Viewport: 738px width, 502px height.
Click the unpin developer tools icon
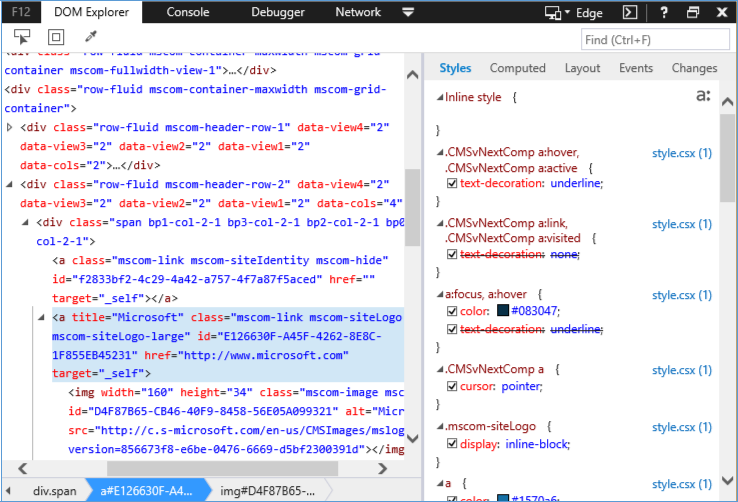click(693, 13)
